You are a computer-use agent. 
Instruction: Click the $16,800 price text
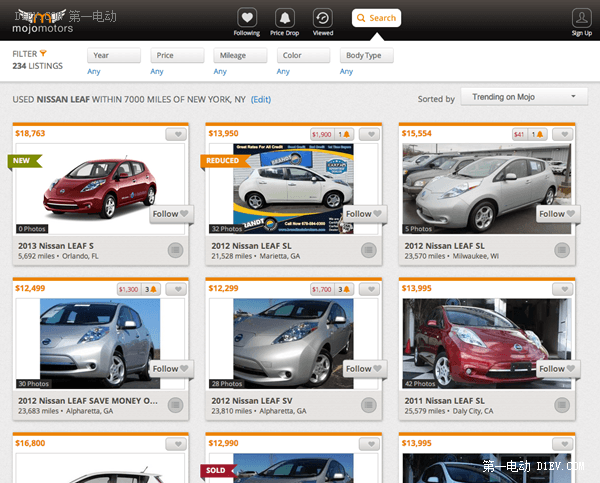pyautogui.click(x=30, y=443)
